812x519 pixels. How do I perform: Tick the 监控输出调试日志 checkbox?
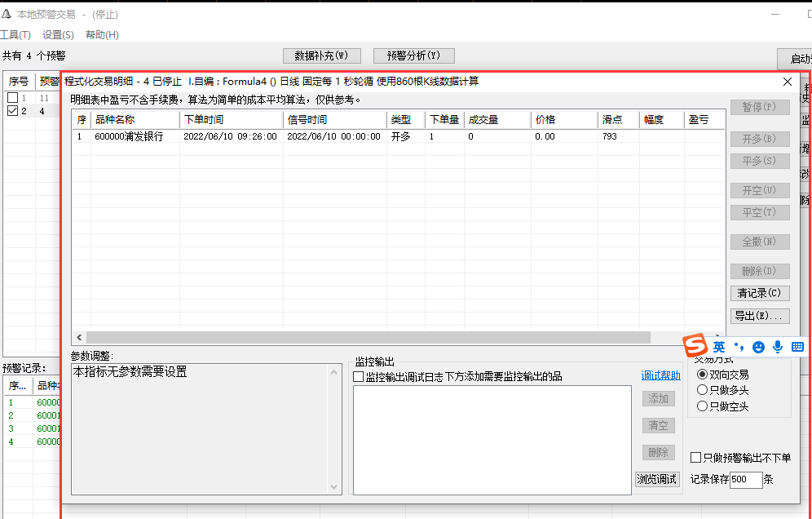(x=359, y=377)
